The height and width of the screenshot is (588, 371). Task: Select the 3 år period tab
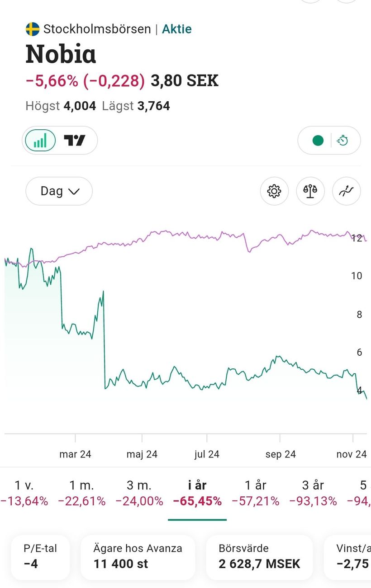click(313, 493)
